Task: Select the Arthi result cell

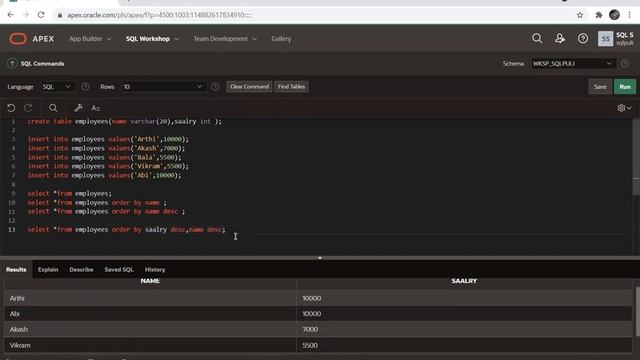Action: [x=150, y=298]
